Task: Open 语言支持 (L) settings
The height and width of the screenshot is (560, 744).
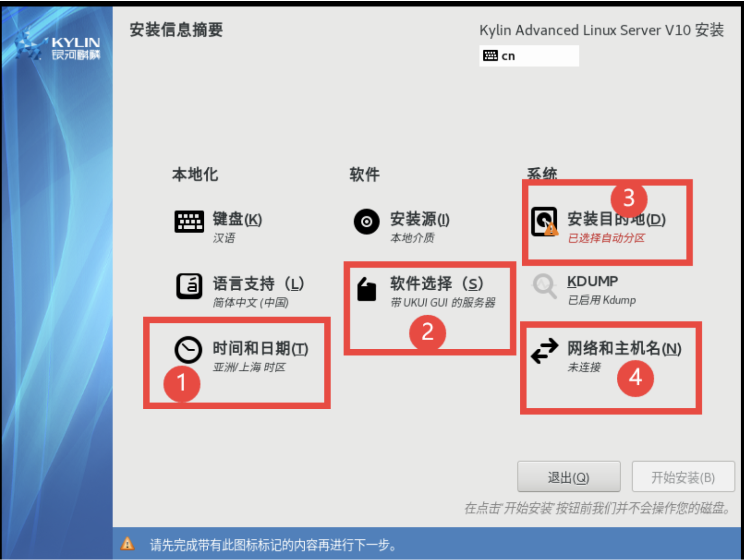Action: click(x=258, y=284)
